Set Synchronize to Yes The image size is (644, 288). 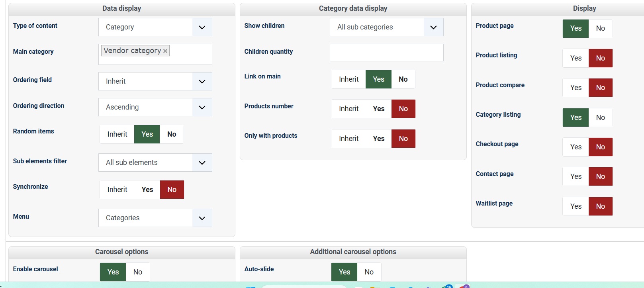tap(147, 190)
